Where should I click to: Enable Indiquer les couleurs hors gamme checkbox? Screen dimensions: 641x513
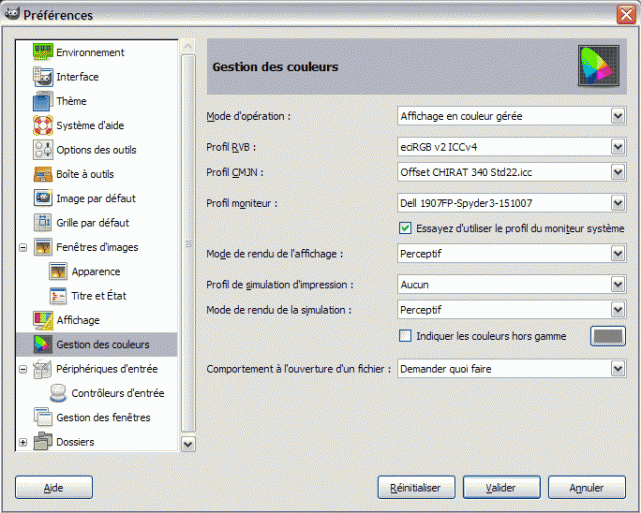pos(405,336)
